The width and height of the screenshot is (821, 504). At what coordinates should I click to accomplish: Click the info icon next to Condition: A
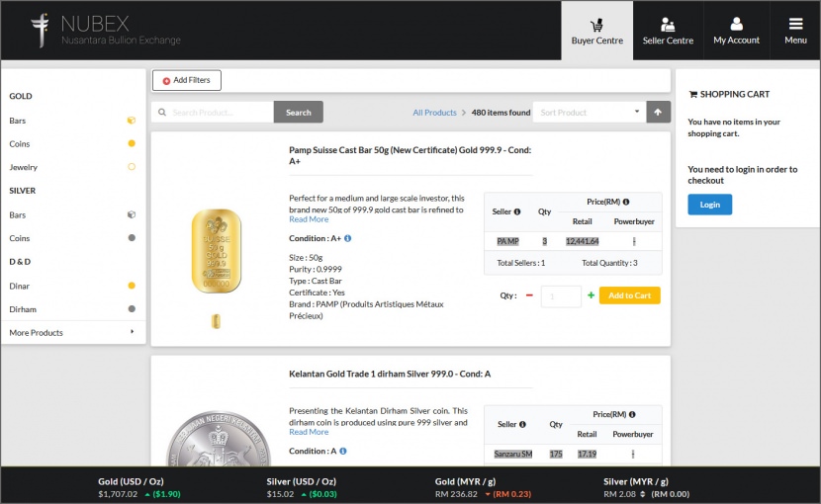[343, 451]
